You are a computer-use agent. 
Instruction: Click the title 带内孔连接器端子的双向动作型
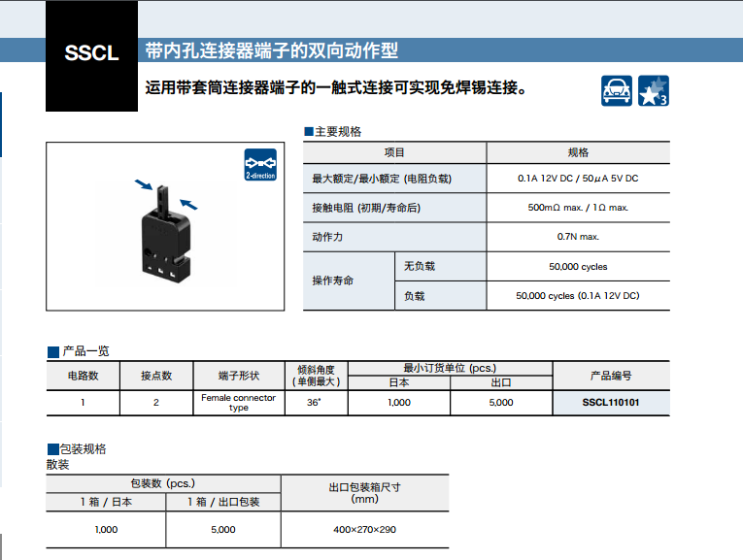(x=271, y=51)
